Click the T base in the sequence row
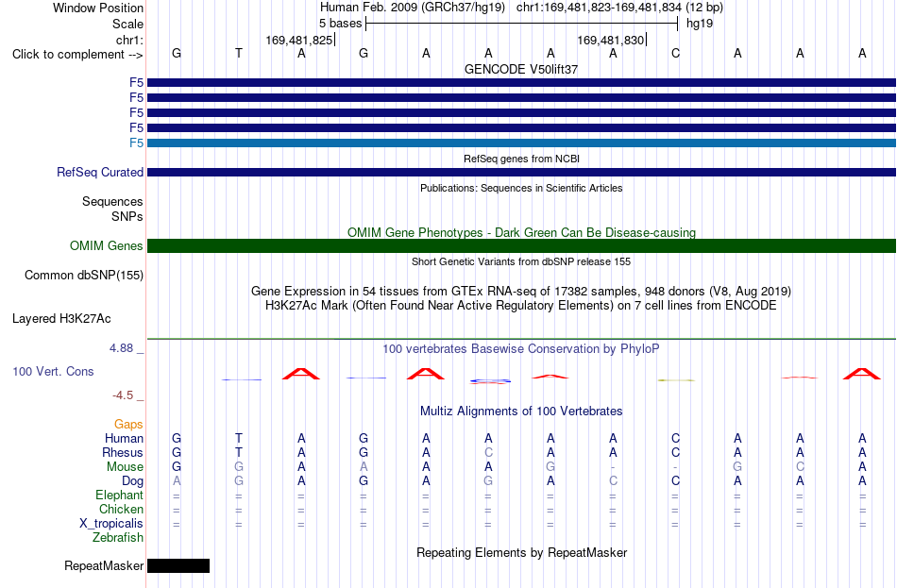The width and height of the screenshot is (897, 588). (239, 53)
